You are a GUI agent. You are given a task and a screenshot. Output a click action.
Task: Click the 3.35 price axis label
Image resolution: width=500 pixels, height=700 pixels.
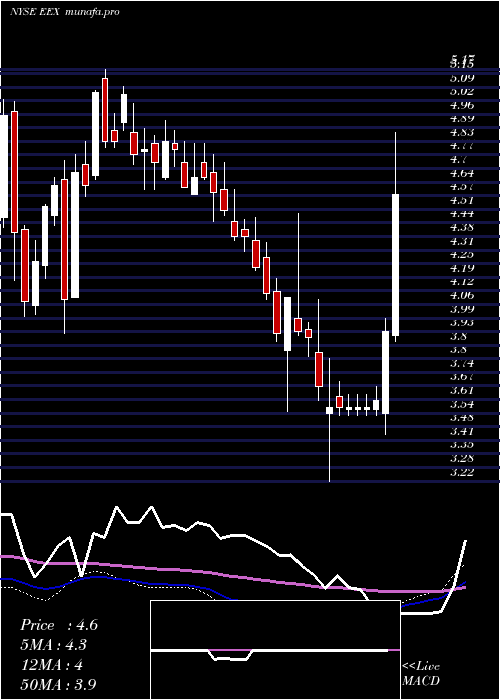(x=462, y=445)
